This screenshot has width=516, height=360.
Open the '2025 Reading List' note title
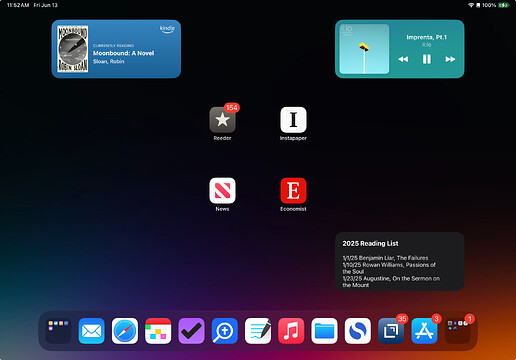pyautogui.click(x=370, y=243)
